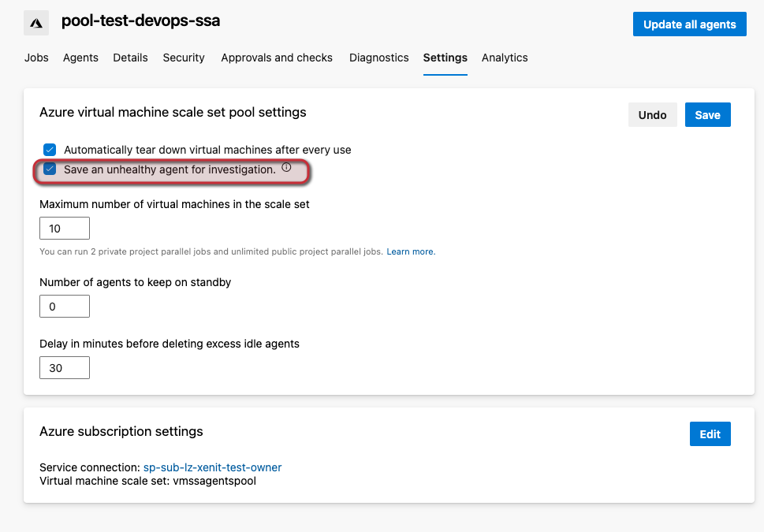The width and height of the screenshot is (764, 532).
Task: Uncheck automatically tear down virtual machines
Action: (x=50, y=149)
